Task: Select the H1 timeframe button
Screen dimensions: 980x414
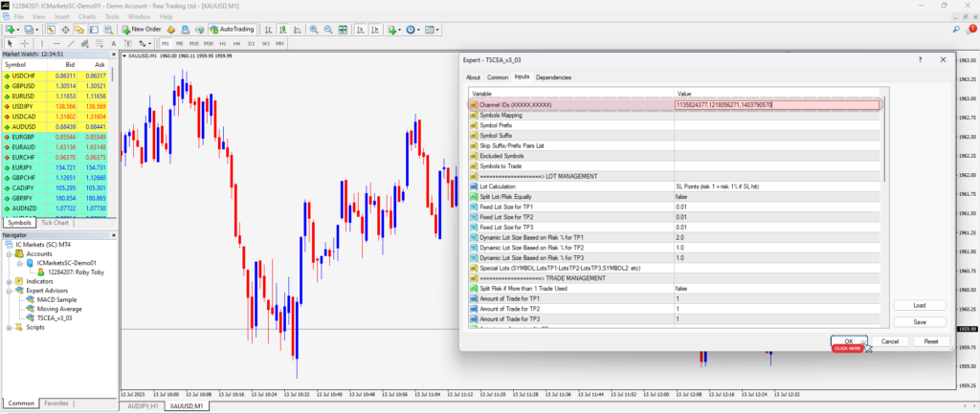Action: pyautogui.click(x=223, y=43)
